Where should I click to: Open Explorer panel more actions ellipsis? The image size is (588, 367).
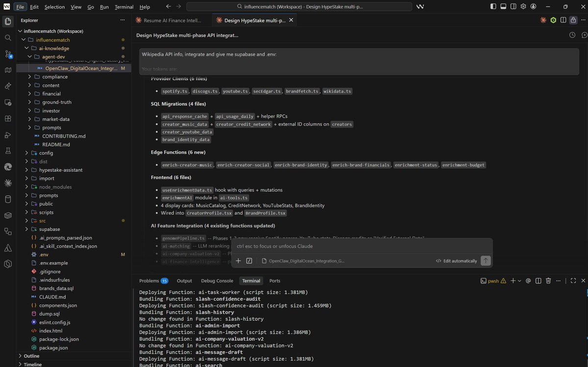pyautogui.click(x=122, y=20)
